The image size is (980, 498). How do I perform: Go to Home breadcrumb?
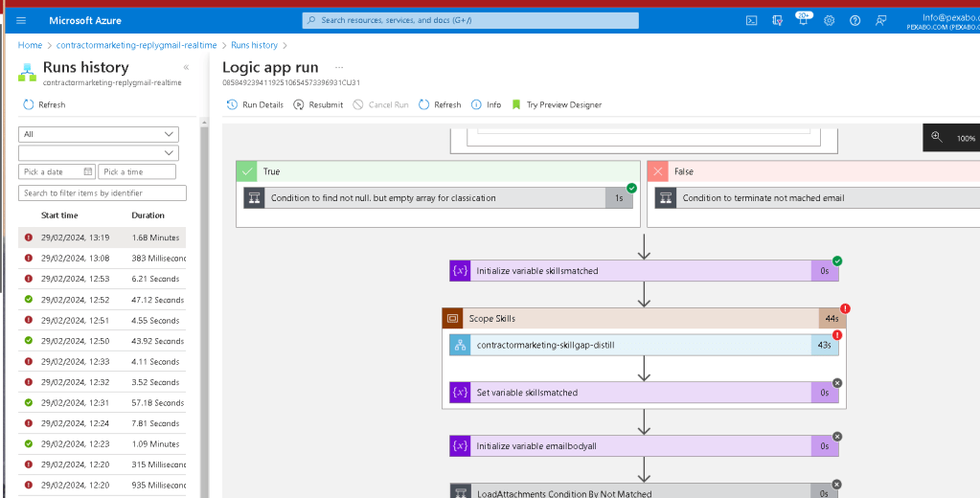point(30,45)
